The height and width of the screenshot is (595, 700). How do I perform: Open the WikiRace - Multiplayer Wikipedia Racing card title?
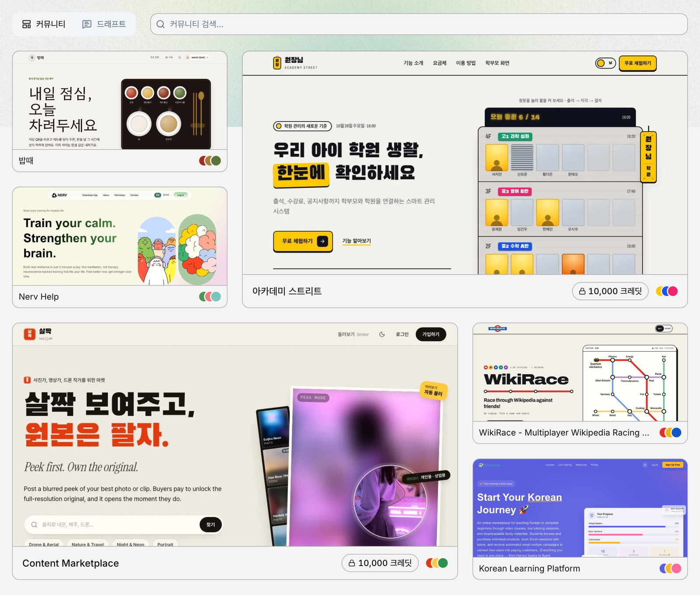[x=564, y=433]
